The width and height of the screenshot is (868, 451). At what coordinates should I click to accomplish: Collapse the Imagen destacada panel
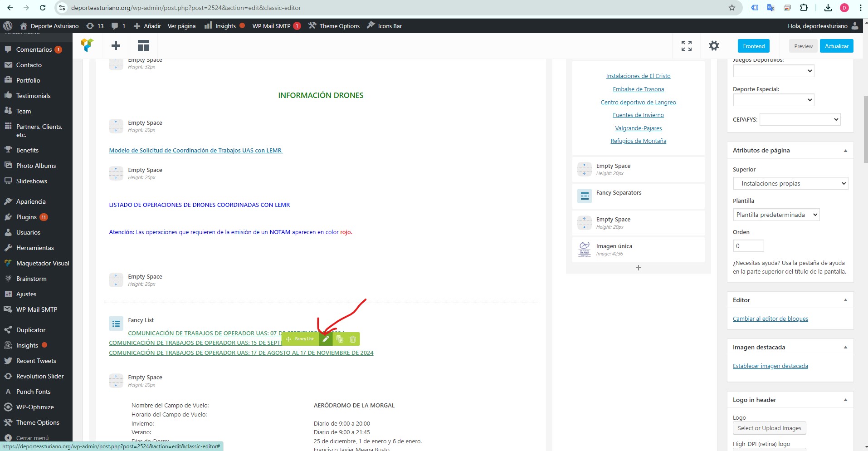pos(845,347)
